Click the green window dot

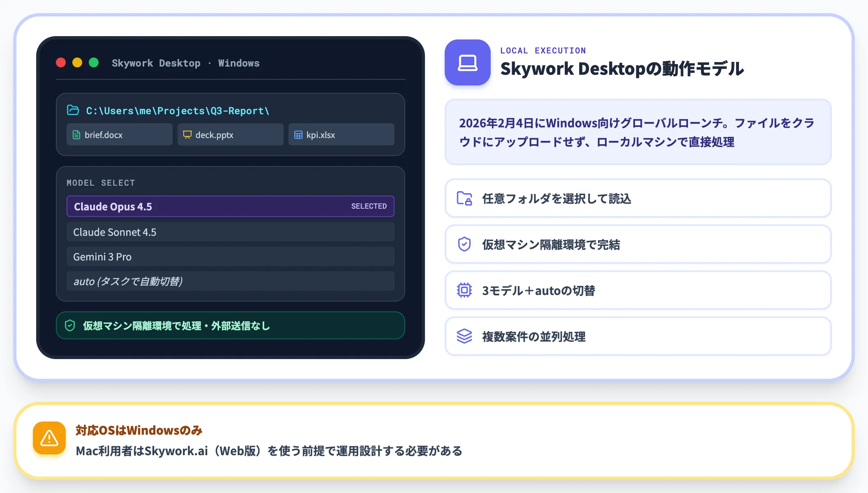point(94,62)
